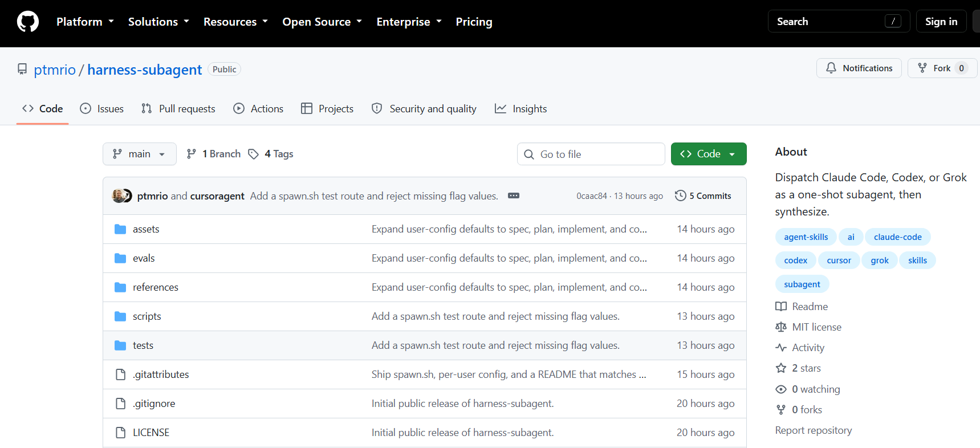Click the Report repository link
The height and width of the screenshot is (448, 980).
coord(814,430)
